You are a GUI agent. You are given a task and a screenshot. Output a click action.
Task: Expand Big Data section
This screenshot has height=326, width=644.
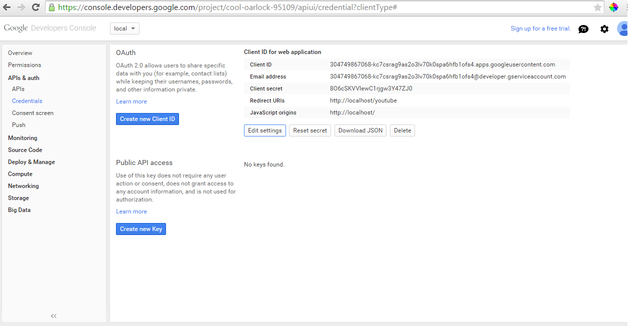(19, 210)
